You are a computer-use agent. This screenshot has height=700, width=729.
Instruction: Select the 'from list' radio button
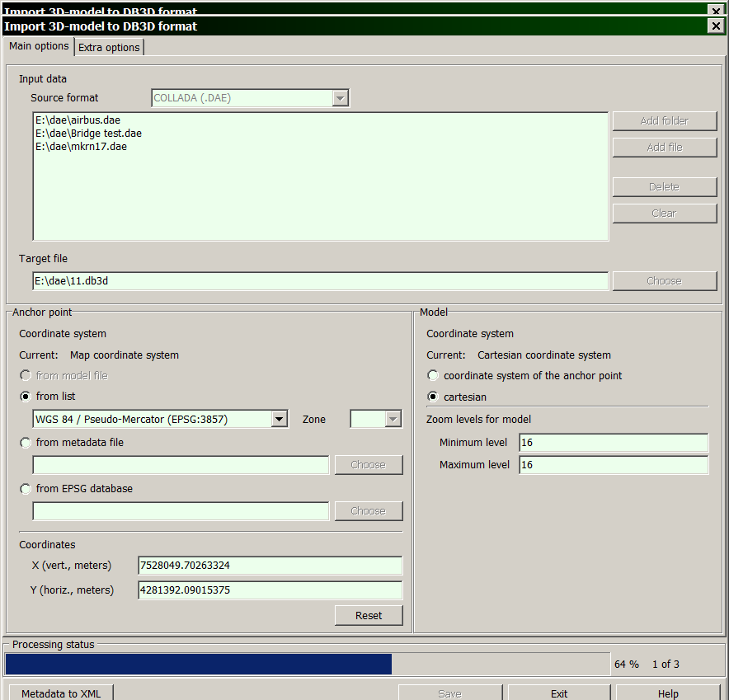tap(26, 397)
